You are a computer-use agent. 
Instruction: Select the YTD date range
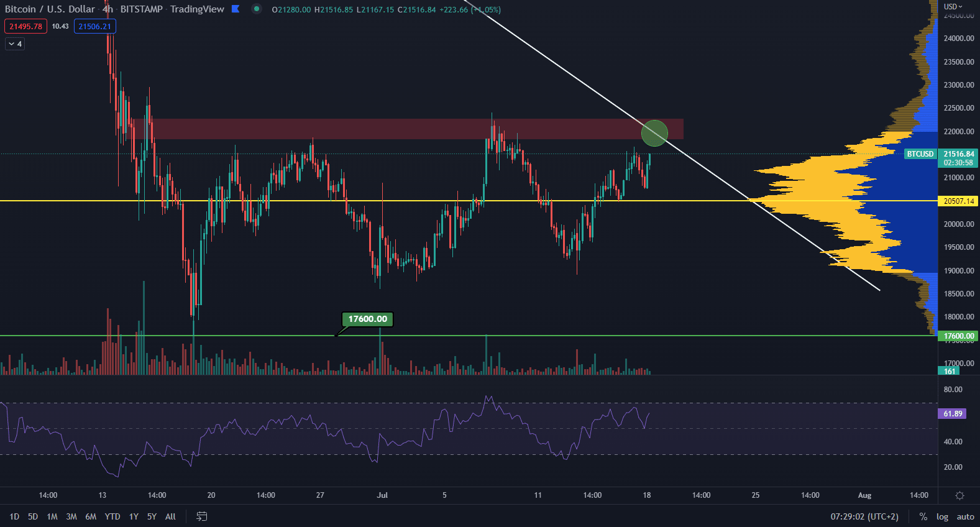(112, 516)
